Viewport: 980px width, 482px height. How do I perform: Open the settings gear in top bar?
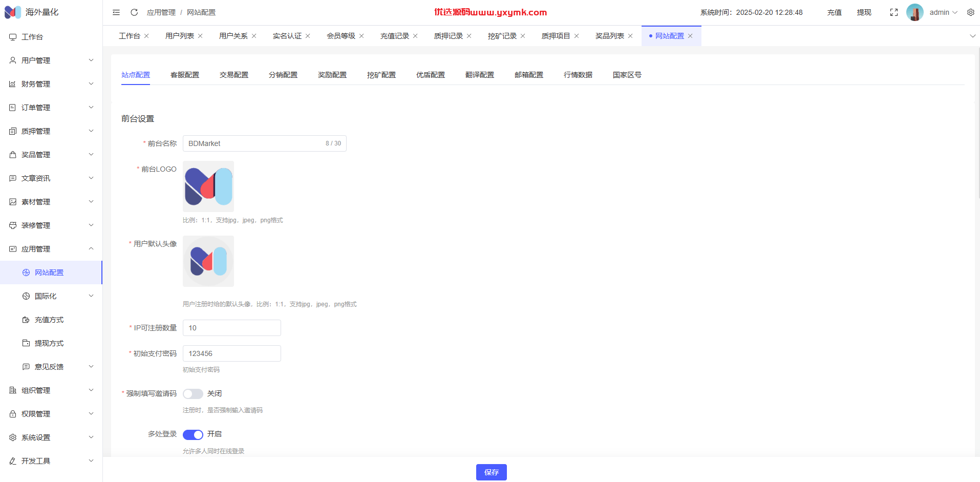pos(971,12)
